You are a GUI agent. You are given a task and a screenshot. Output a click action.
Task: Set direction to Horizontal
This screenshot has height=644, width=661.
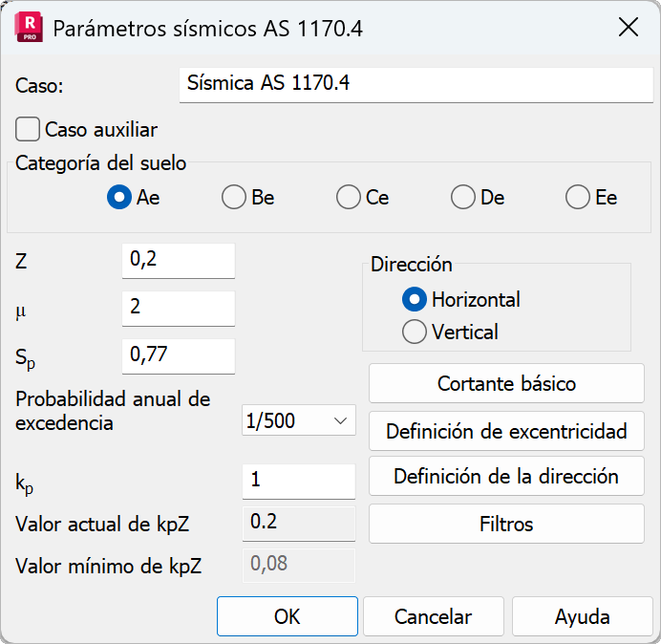click(414, 300)
